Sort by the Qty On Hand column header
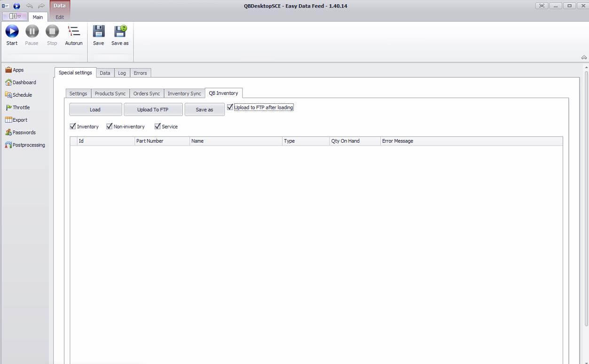This screenshot has height=364, width=589. [355, 141]
